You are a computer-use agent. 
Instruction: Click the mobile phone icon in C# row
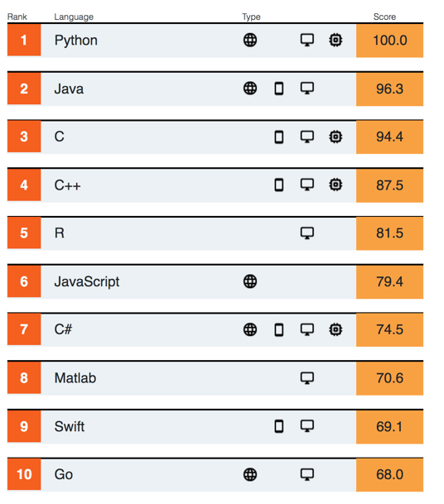pos(279,329)
